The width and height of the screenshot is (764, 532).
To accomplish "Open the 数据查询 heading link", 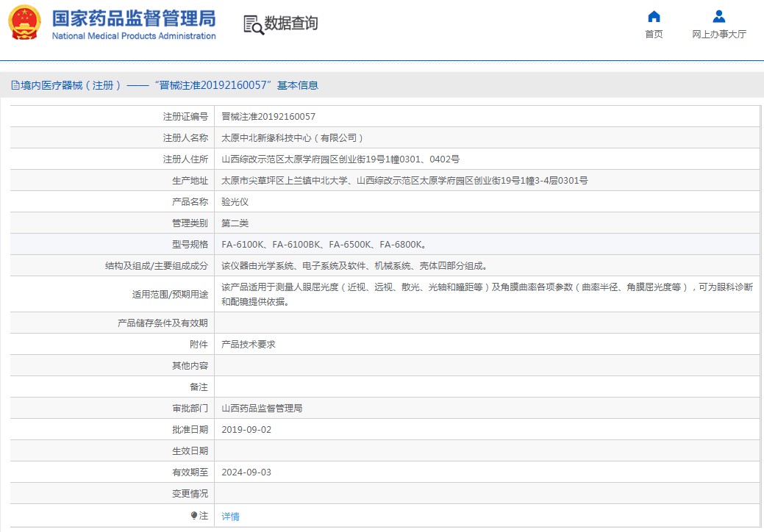I will pos(291,23).
